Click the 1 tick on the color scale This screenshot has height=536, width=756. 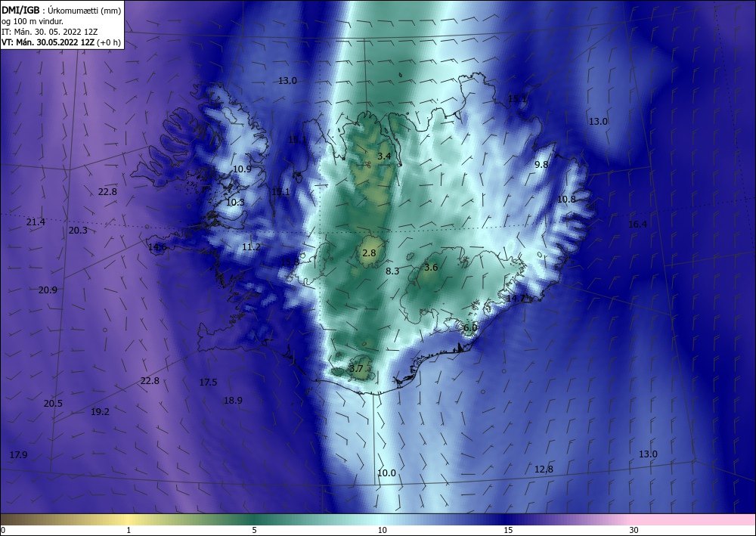coord(129,531)
